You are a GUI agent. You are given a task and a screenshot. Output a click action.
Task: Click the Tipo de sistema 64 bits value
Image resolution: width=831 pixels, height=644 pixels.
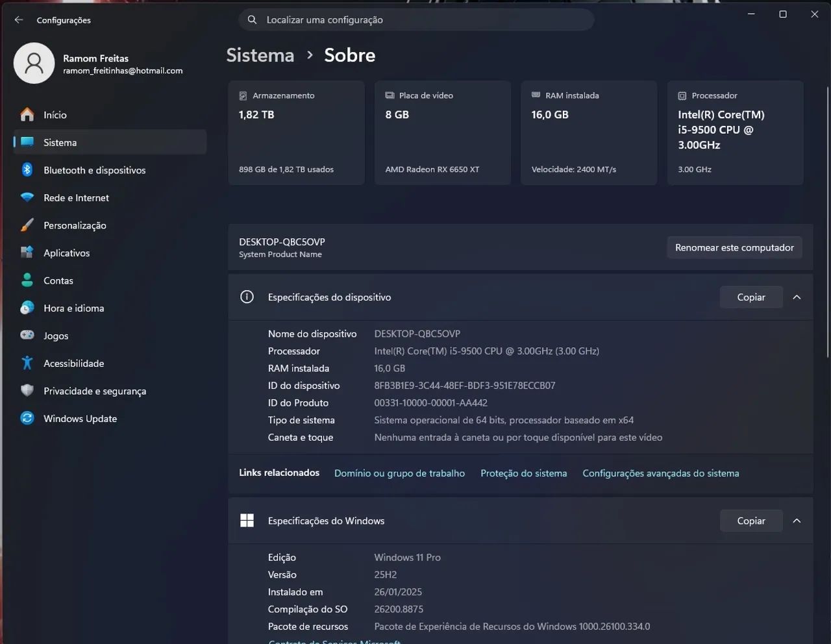tap(504, 420)
